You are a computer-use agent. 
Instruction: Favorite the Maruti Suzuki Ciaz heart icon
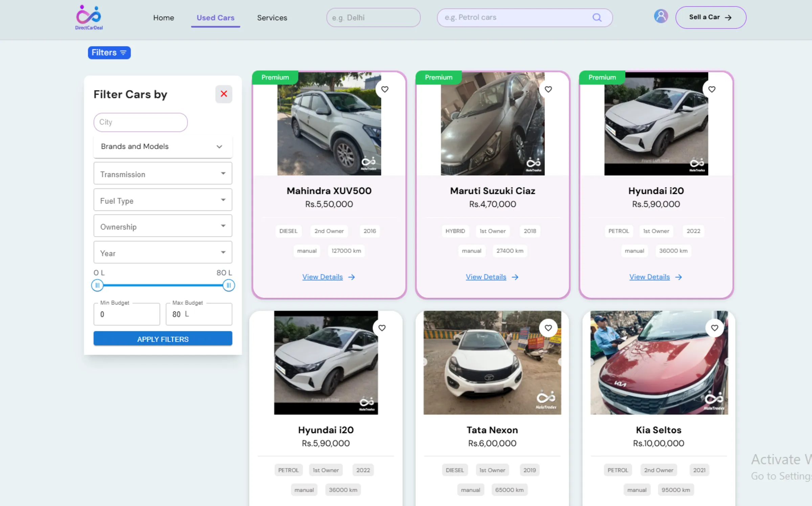[548, 89]
